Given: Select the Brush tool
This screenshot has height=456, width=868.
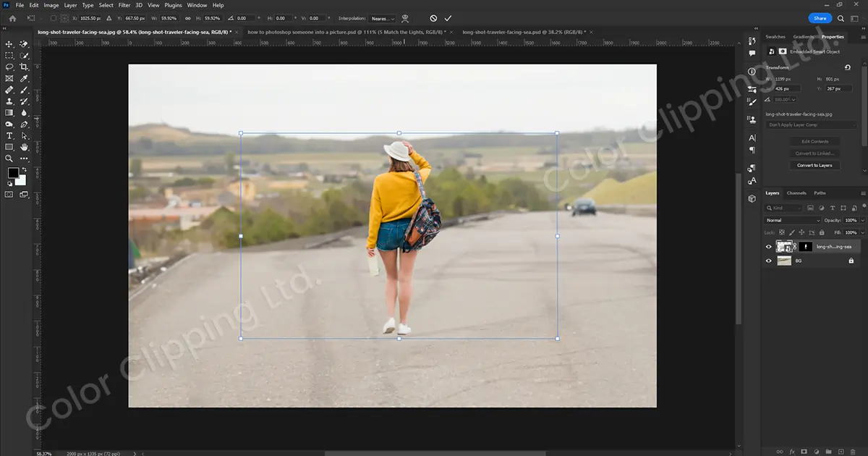Looking at the screenshot, I should (x=24, y=90).
